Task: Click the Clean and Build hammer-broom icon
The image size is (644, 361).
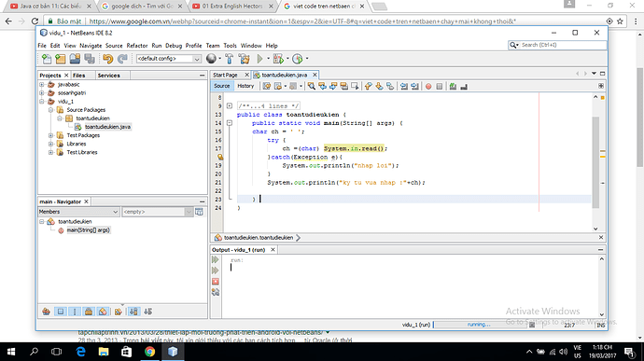Action: 245,59
